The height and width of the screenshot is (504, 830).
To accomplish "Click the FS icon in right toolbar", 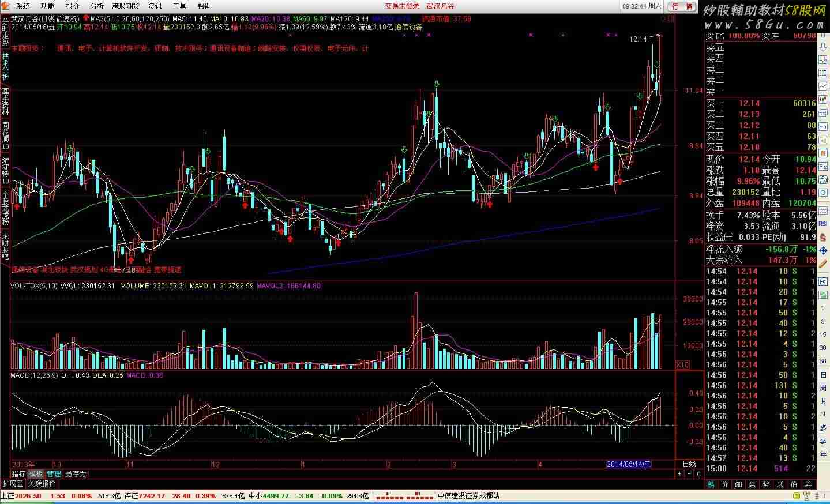I will pos(823,281).
